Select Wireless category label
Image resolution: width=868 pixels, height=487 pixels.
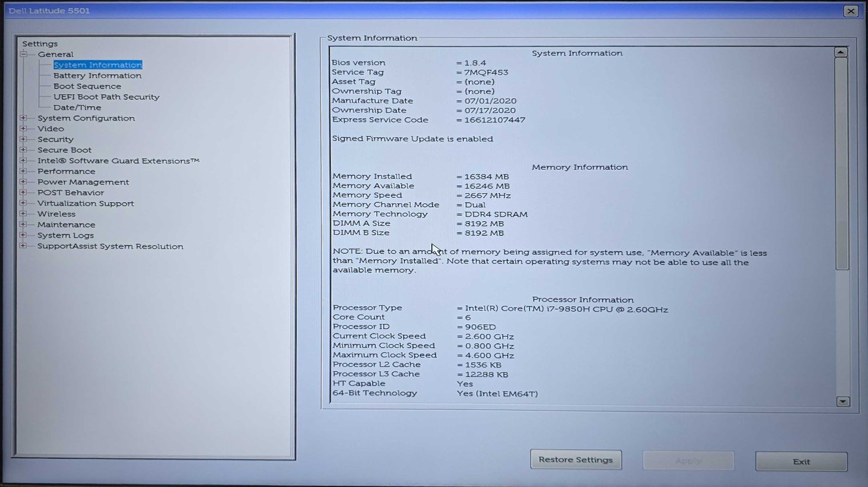56,214
